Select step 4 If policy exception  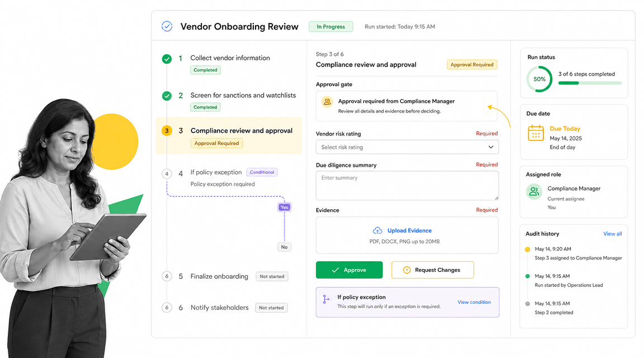tap(216, 172)
